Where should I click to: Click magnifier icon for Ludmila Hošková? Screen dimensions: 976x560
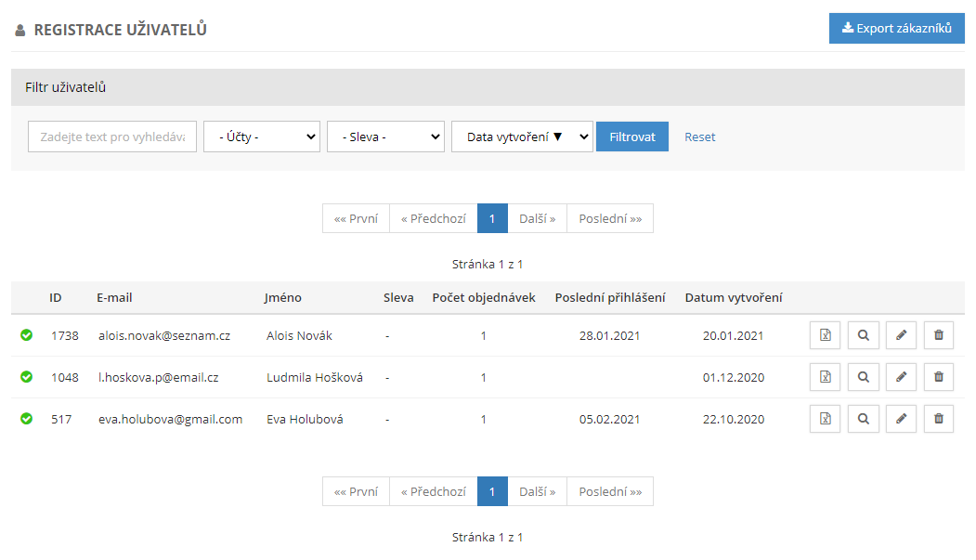tap(863, 377)
